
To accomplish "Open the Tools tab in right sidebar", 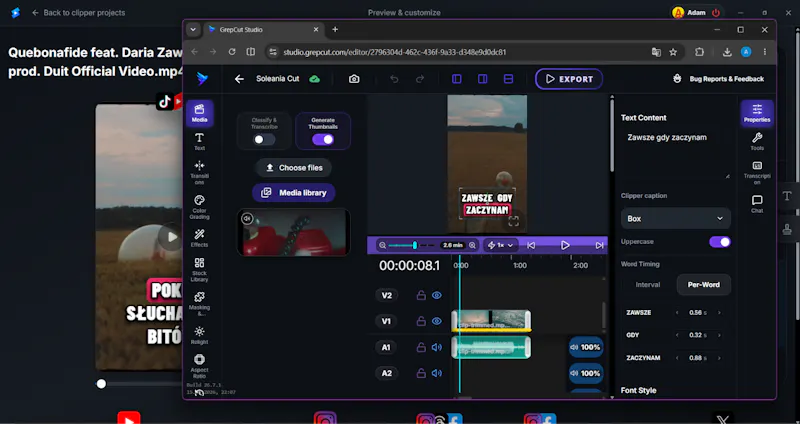I will [x=757, y=141].
